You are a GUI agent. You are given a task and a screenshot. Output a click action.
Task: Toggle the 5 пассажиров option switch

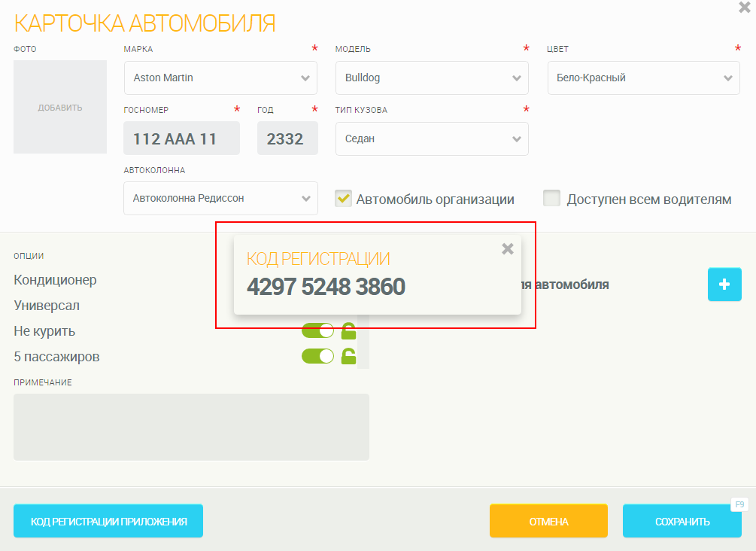point(317,356)
